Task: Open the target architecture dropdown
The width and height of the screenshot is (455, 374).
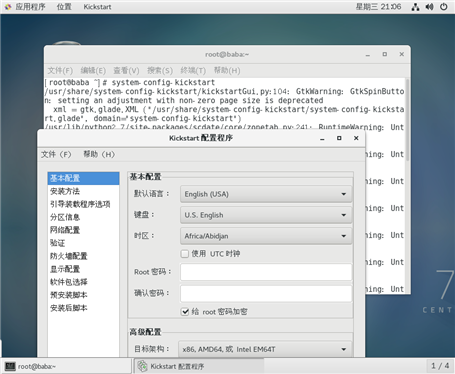Action: pos(265,349)
